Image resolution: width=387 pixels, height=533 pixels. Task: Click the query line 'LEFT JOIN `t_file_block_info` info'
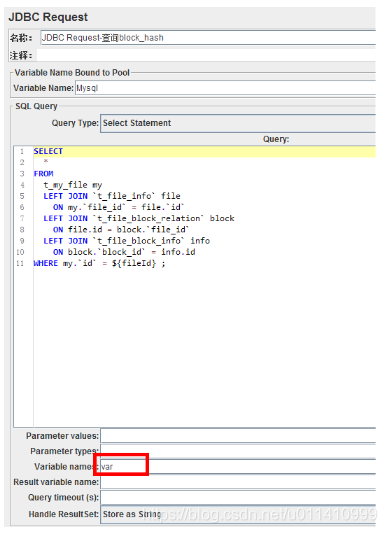tap(127, 241)
